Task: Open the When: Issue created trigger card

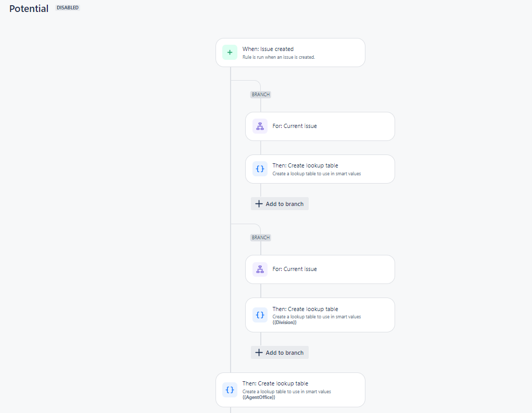Action: [290, 53]
